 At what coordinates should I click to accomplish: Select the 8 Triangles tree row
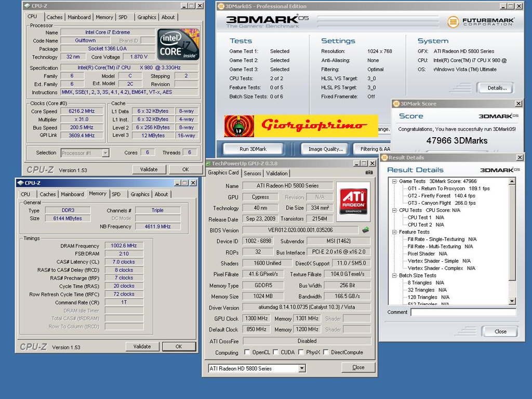coord(426,283)
